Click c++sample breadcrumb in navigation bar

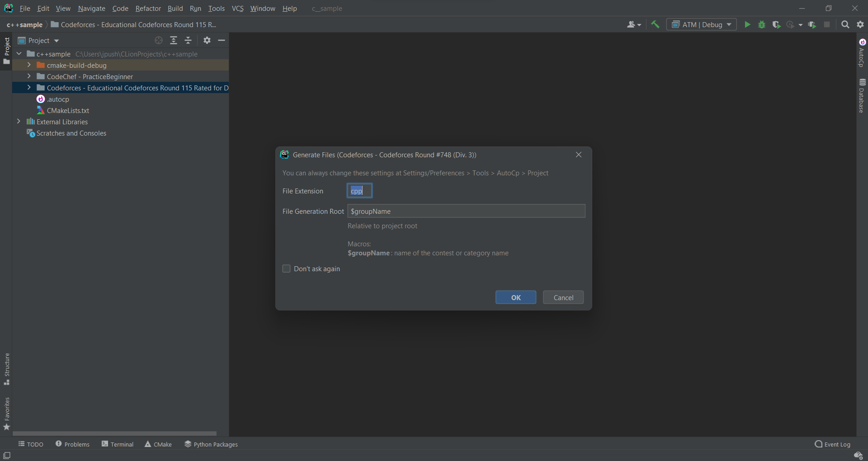click(24, 25)
